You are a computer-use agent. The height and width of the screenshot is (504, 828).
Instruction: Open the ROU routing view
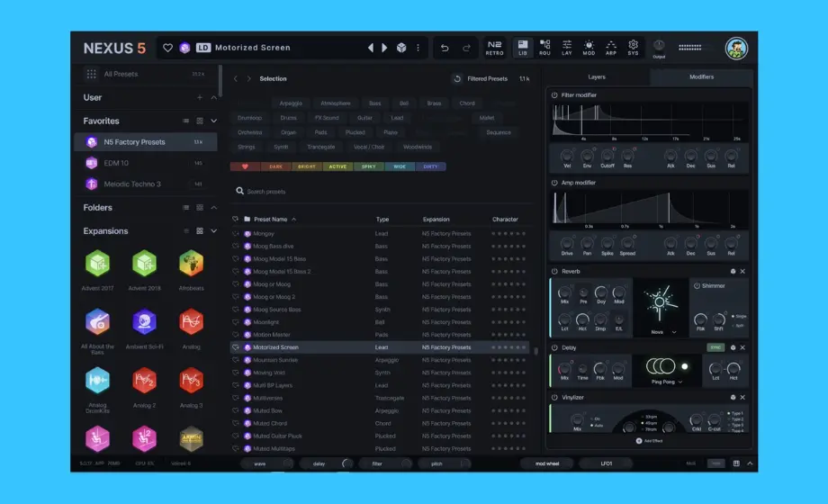pos(544,48)
